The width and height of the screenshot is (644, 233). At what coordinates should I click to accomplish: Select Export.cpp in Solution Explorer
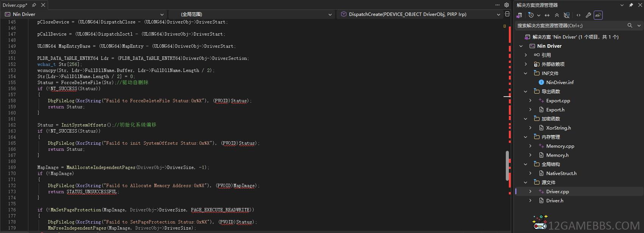pyautogui.click(x=558, y=100)
